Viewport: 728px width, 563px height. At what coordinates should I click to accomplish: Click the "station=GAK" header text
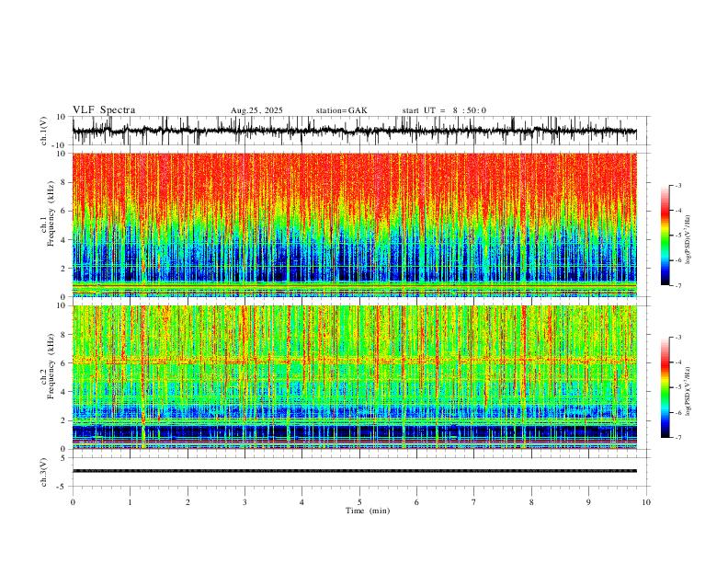pos(342,110)
